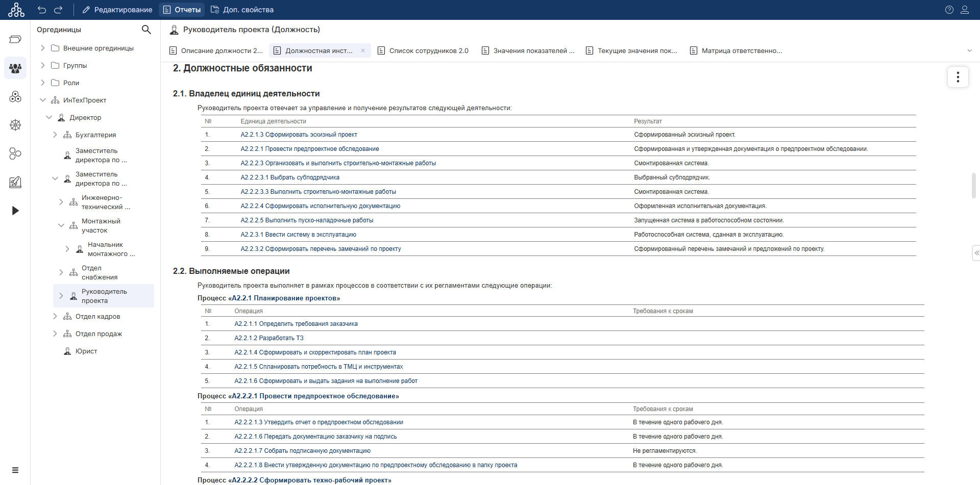The height and width of the screenshot is (485, 980).
Task: Click the help question mark icon
Action: click(x=949, y=10)
